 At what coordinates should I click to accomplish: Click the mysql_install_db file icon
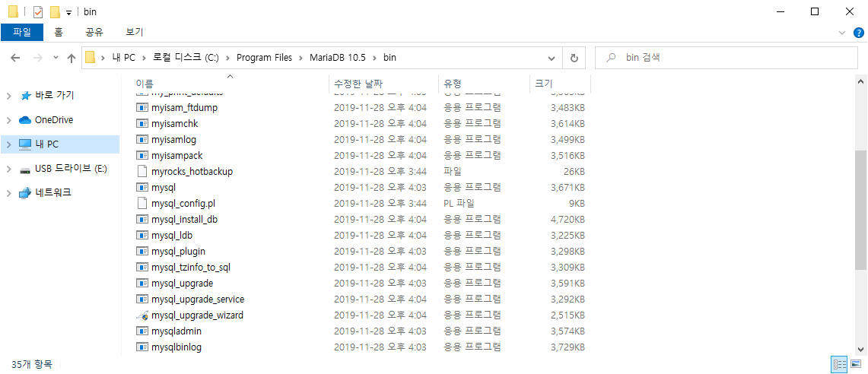point(142,220)
